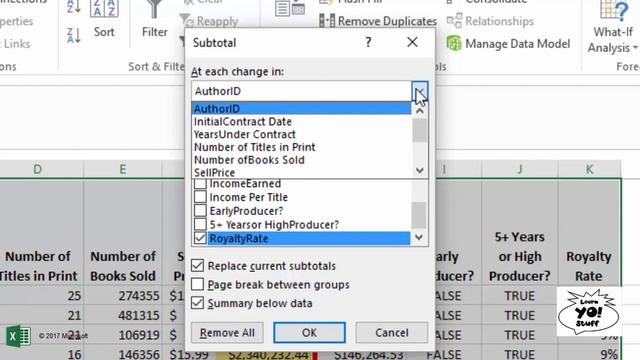This screenshot has height=360, width=640.
Task: Click the 9% royalty rate cell
Action: (x=589, y=353)
